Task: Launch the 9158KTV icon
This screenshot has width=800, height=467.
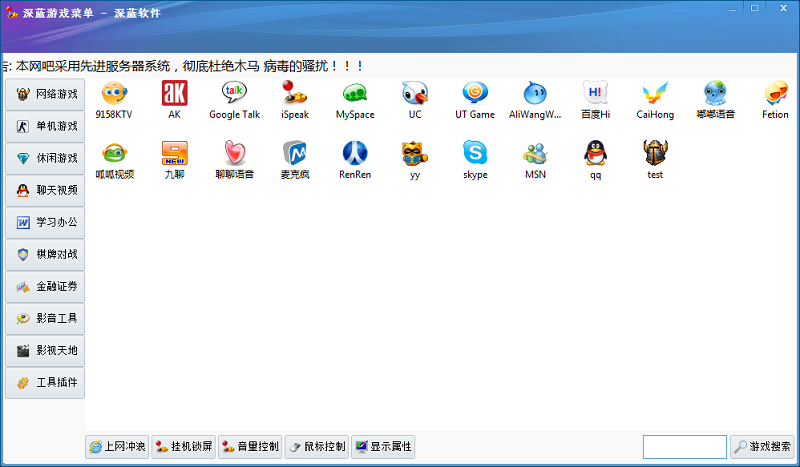Action: [x=114, y=95]
